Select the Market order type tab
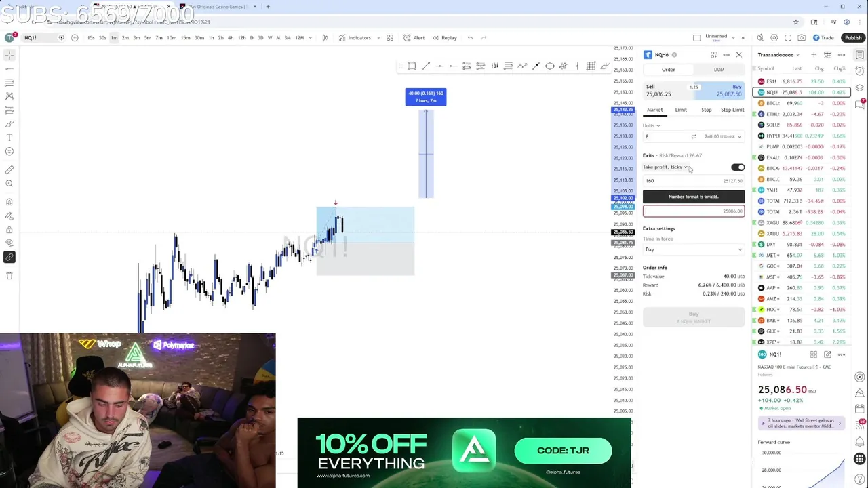The height and width of the screenshot is (488, 868). [655, 110]
